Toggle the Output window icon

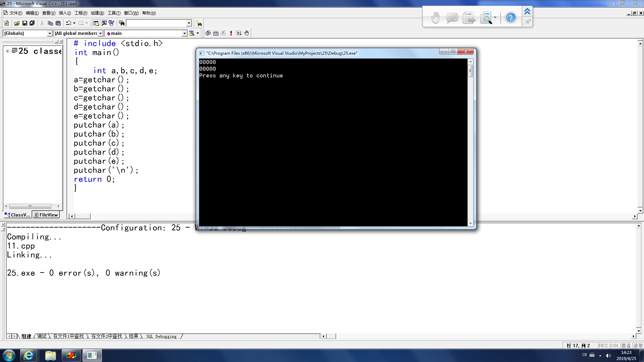(104, 23)
